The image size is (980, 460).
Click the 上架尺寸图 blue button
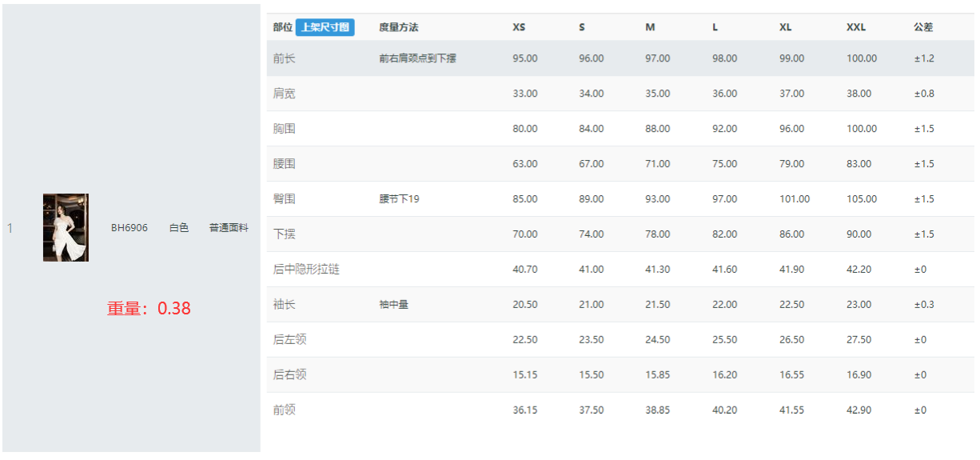coord(325,27)
